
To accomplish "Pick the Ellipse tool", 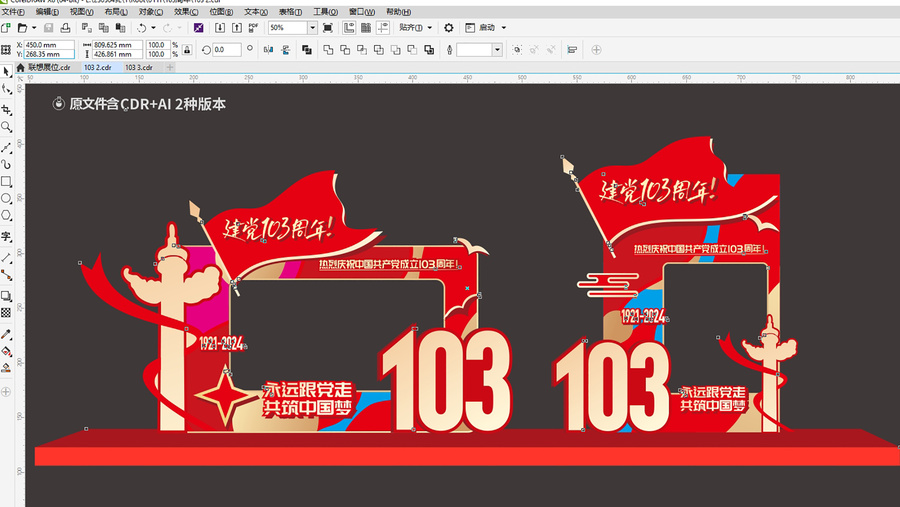I will click(x=6, y=198).
